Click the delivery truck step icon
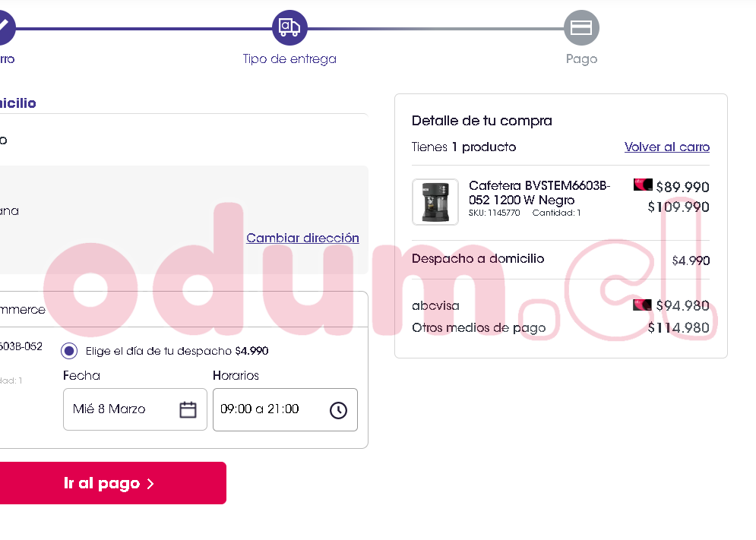This screenshot has height=540, width=756. pos(289,27)
